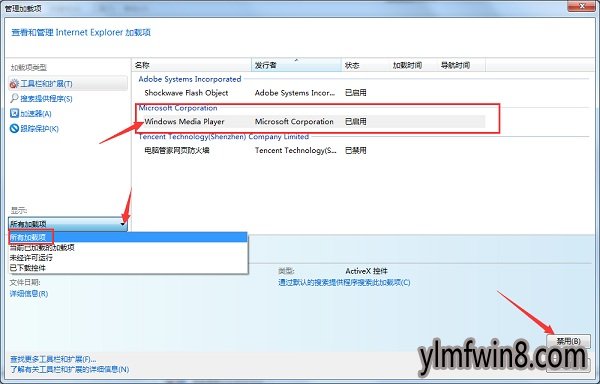Click publisher cell Tencent Technology(S...
The width and height of the screenshot is (600, 384).
pyautogui.click(x=295, y=150)
